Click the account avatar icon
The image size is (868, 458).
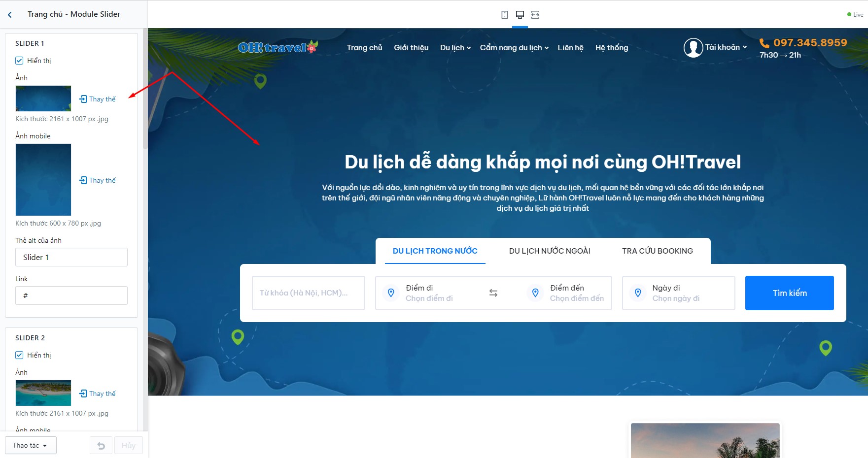pos(693,48)
